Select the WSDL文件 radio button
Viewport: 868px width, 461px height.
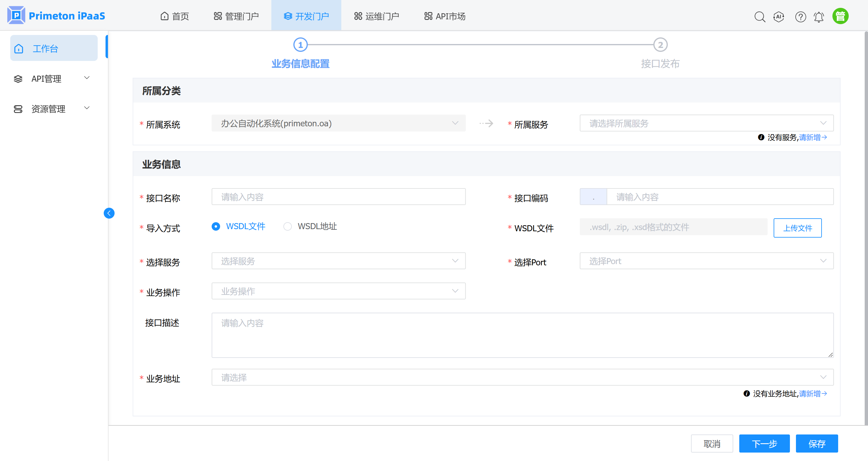pos(216,226)
